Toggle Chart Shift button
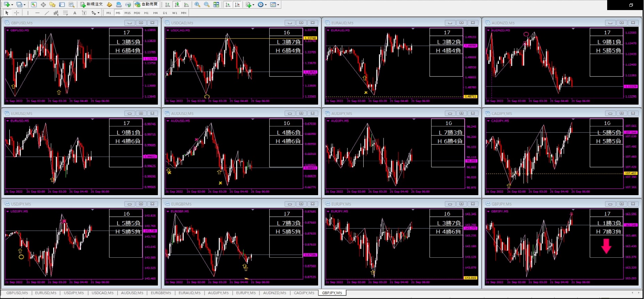 (x=237, y=5)
